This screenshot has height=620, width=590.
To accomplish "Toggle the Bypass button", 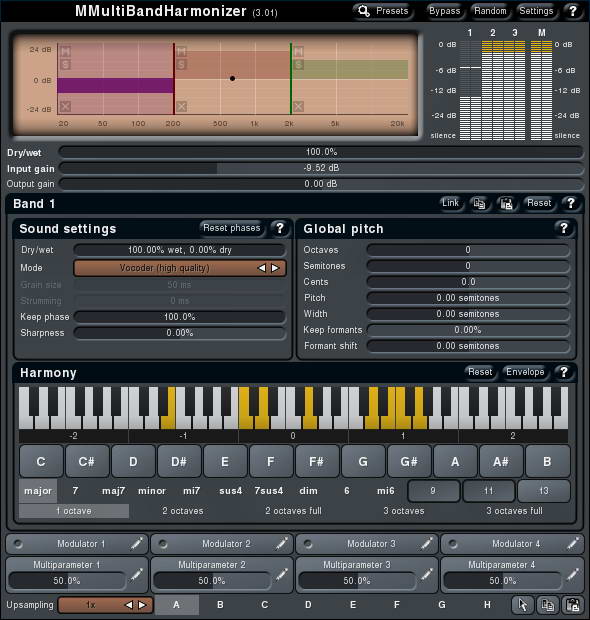I will pos(444,11).
